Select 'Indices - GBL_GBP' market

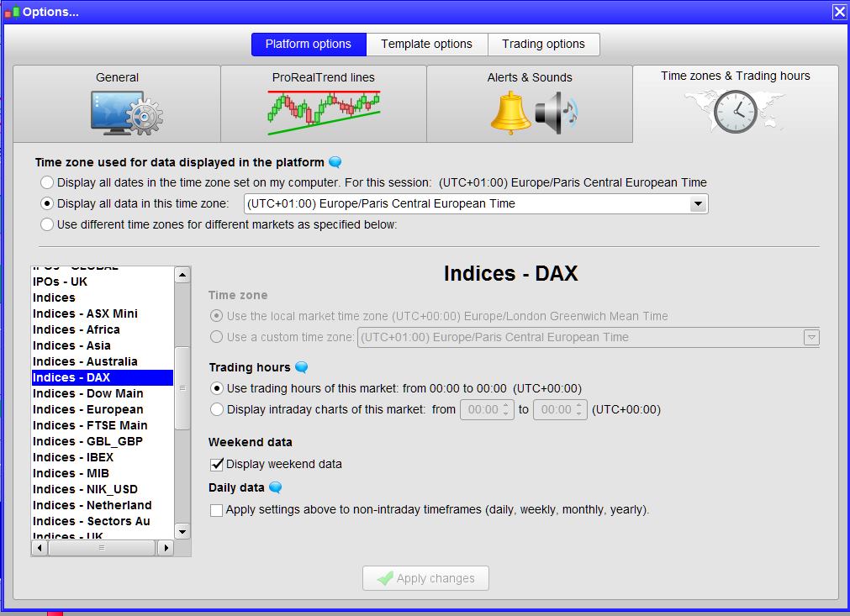tap(103, 441)
